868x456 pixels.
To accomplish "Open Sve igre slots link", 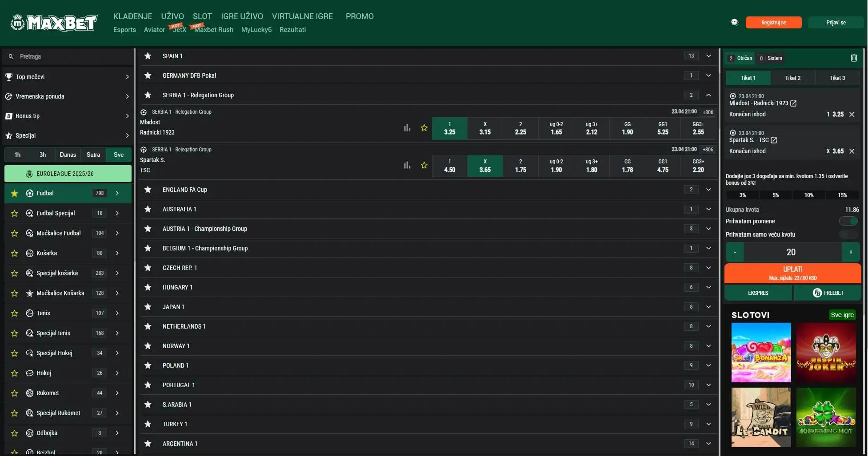I will (x=842, y=315).
